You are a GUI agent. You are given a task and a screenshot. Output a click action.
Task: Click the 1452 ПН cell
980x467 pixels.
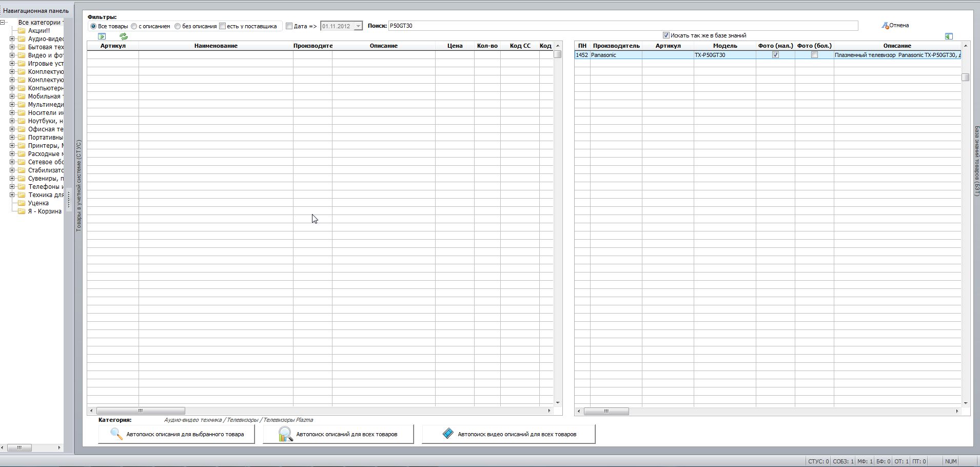[582, 55]
